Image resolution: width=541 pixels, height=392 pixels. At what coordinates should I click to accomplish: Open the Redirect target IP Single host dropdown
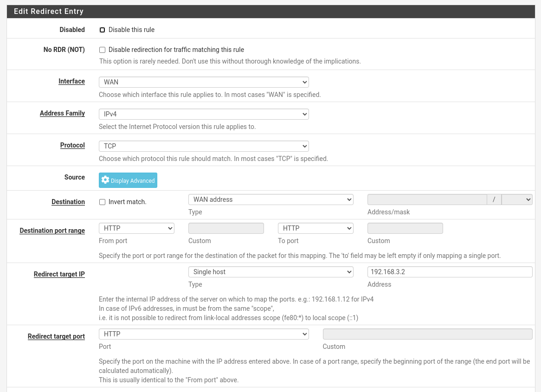tap(270, 272)
